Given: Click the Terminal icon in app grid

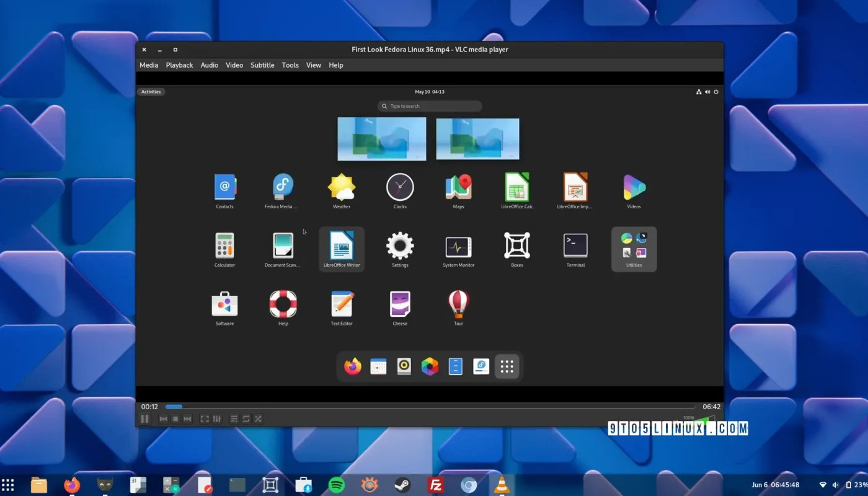Looking at the screenshot, I should point(575,246).
